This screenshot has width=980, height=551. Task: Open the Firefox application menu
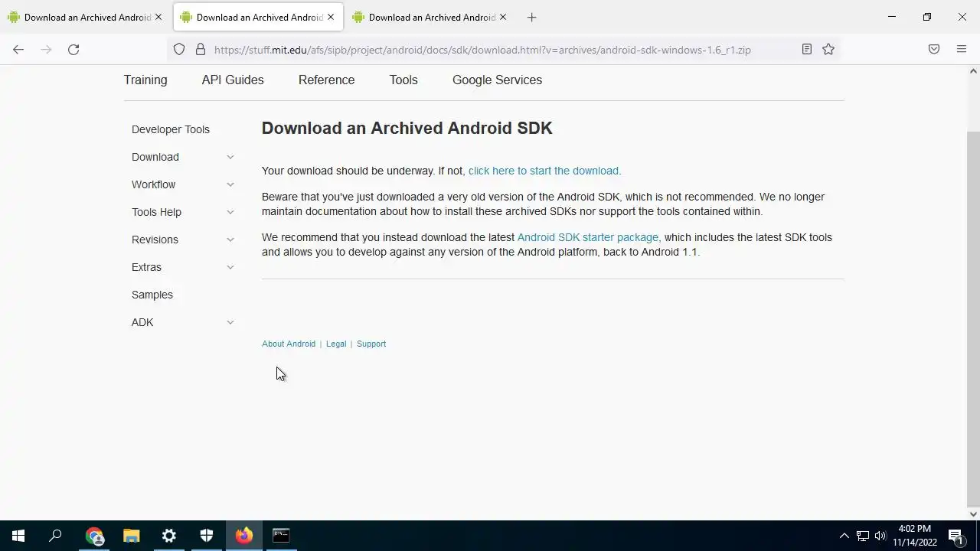(962, 49)
